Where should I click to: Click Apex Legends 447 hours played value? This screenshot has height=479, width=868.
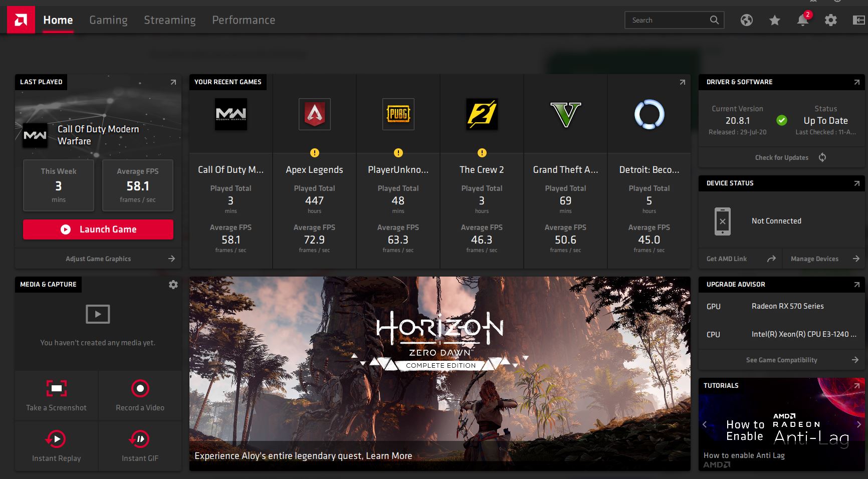pyautogui.click(x=315, y=200)
